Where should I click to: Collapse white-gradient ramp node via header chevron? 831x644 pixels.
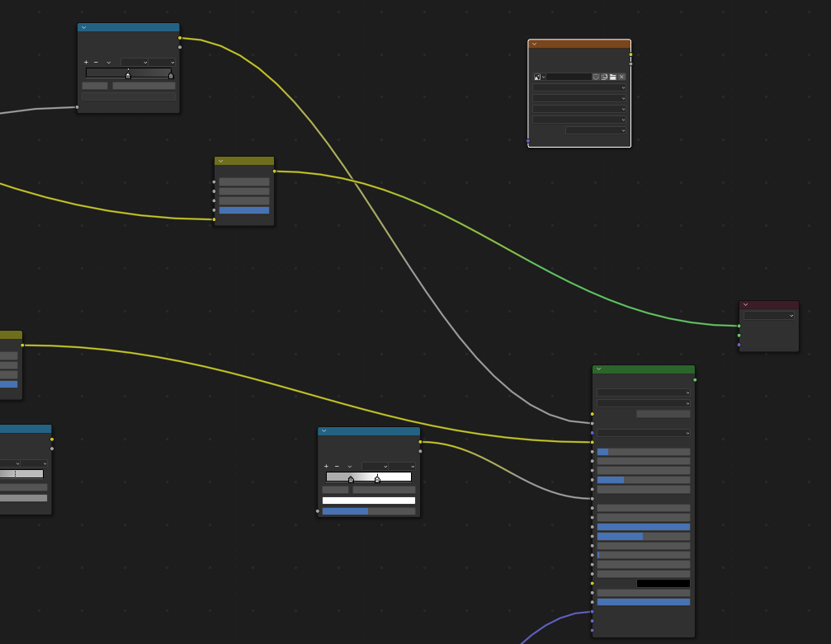(x=323, y=431)
